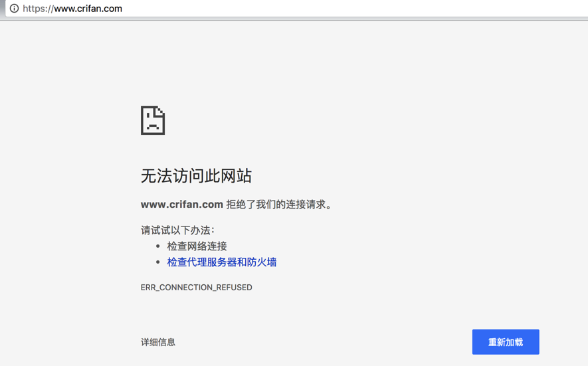Click the sad page error icon

click(x=153, y=120)
